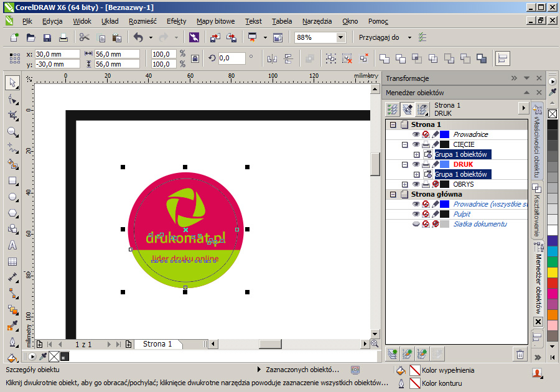The width and height of the screenshot is (560, 392).
Task: Select the Freehand curve tool
Action: 12,148
